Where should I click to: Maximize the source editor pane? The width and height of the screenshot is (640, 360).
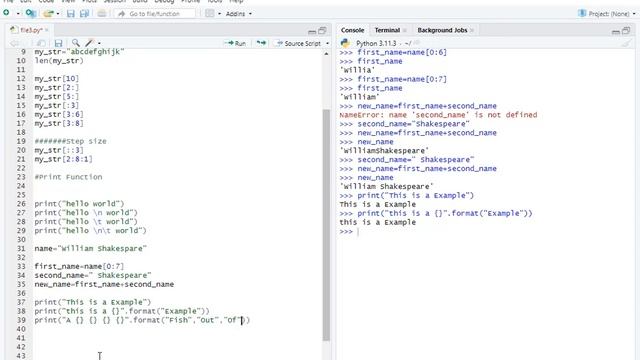322,31
